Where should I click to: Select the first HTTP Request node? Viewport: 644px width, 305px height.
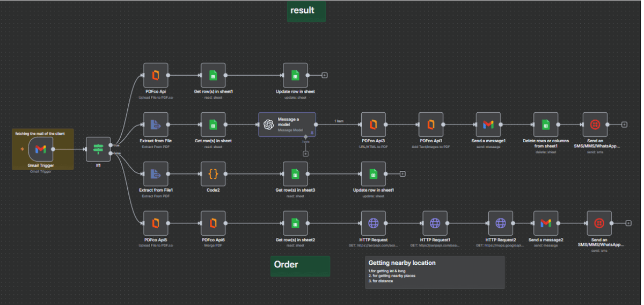373,223
